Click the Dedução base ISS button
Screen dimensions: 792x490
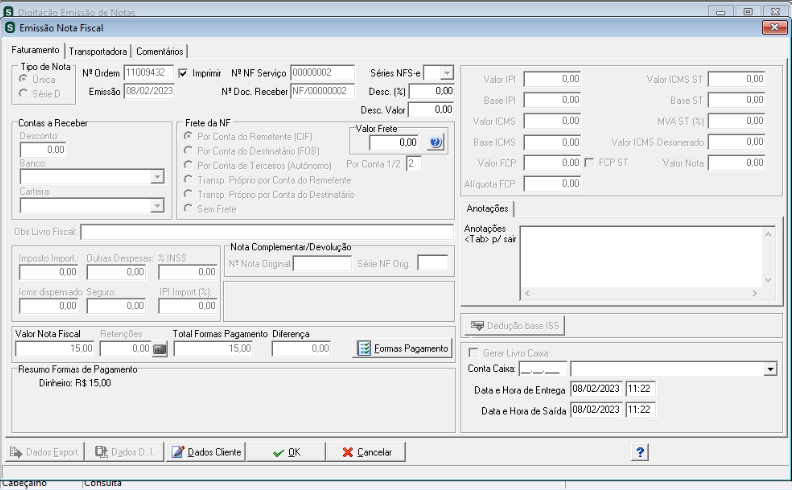tap(514, 326)
